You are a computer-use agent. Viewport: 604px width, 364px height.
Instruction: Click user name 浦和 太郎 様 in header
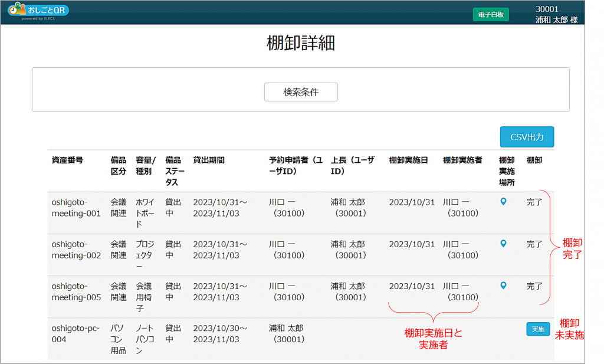pos(557,19)
